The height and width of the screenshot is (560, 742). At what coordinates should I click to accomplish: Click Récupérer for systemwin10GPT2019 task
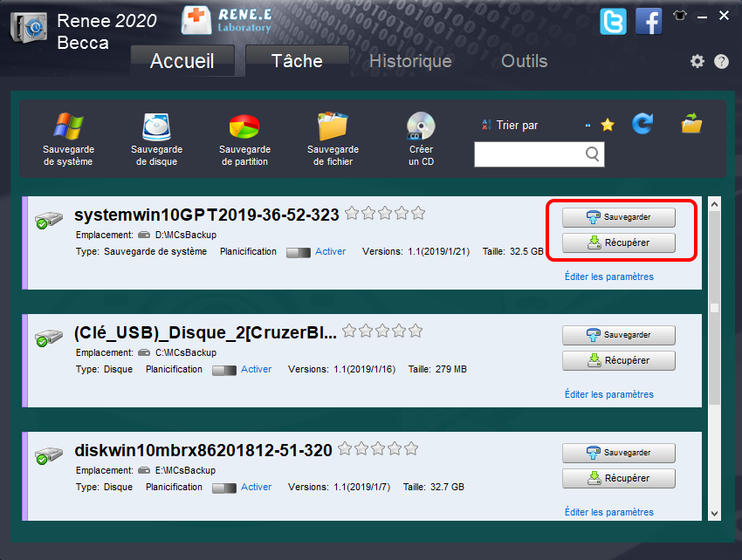point(619,242)
